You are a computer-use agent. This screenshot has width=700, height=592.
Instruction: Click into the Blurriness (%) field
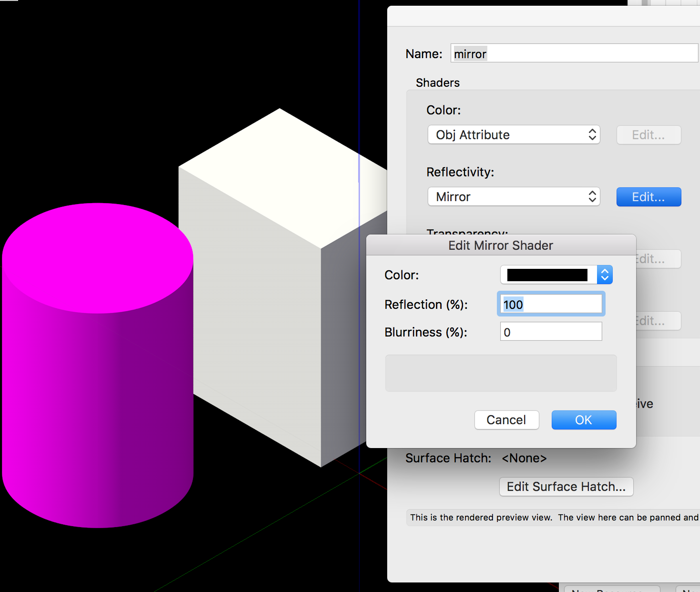point(551,332)
